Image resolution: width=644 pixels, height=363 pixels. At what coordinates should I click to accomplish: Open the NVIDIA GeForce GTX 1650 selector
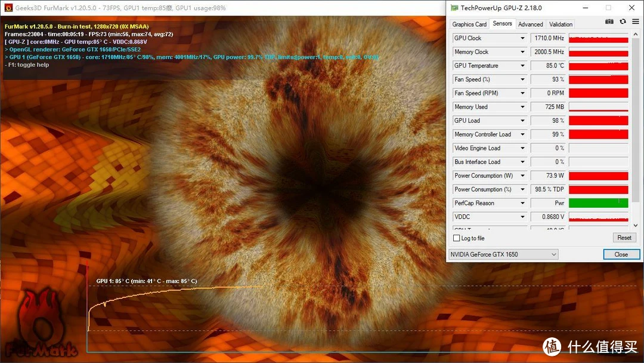503,254
